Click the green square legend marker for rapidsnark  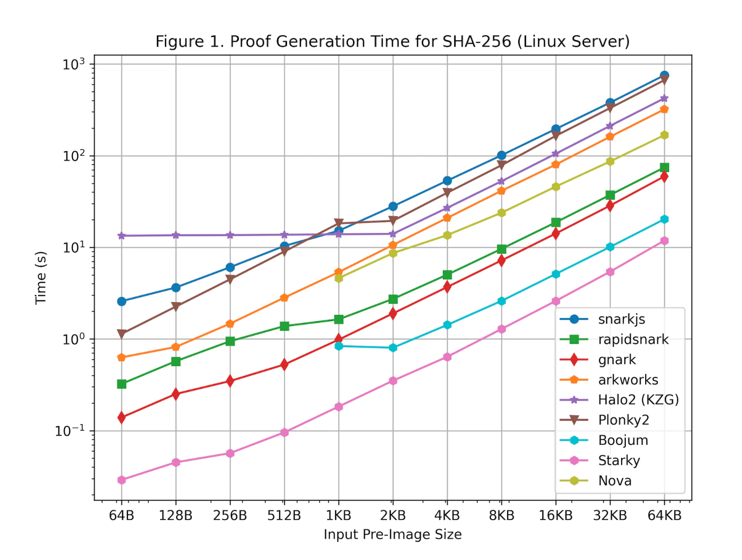click(574, 339)
